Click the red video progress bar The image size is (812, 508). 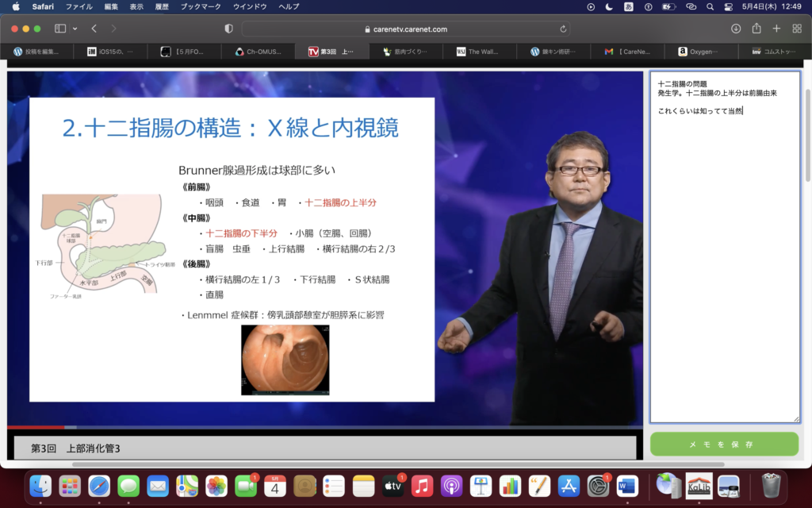point(36,427)
